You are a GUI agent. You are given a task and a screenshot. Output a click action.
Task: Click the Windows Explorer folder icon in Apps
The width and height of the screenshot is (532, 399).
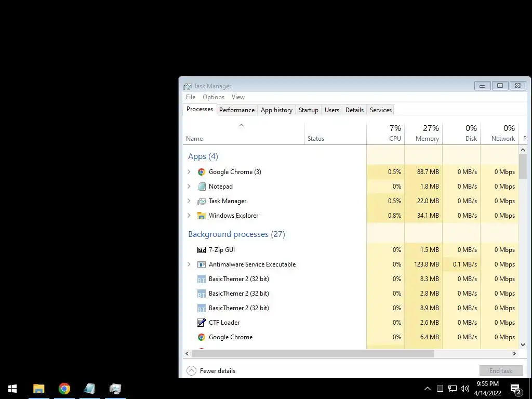coord(202,216)
